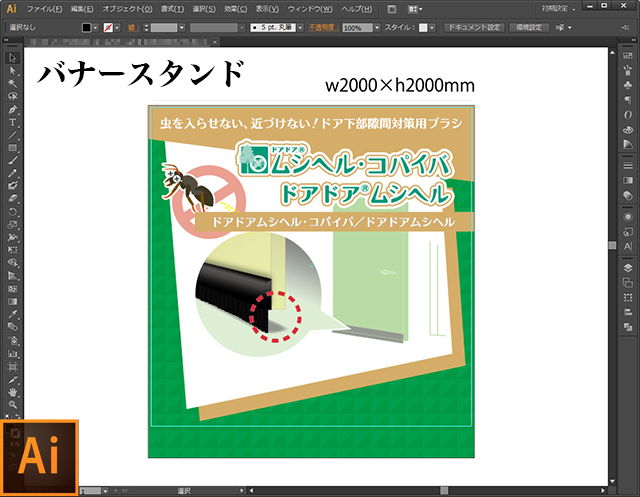This screenshot has width=640, height=497.
Task: Open the Symbols panel club icon
Action: (x=628, y=84)
